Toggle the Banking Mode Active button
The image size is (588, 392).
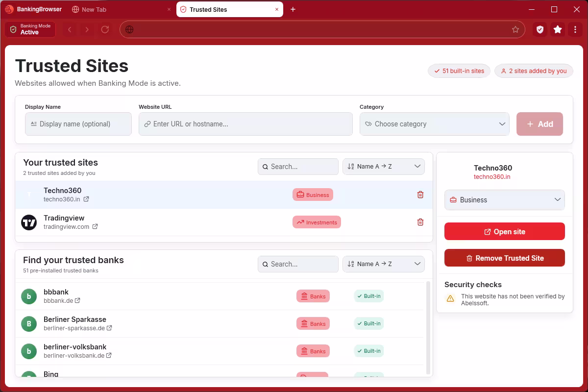[x=30, y=29]
